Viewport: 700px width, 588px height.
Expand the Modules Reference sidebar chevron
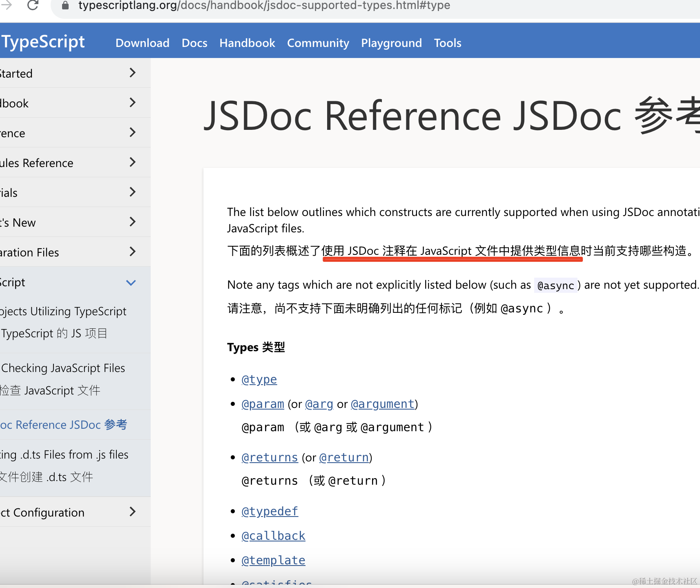click(132, 163)
